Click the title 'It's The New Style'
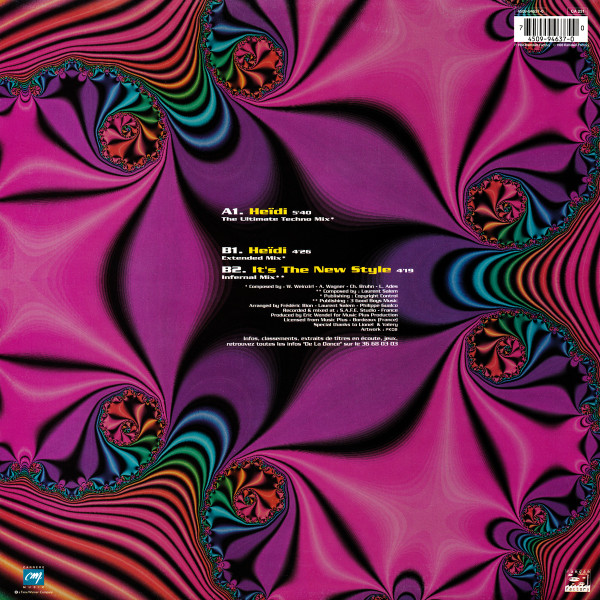Image resolution: width=600 pixels, height=600 pixels. coord(320,270)
